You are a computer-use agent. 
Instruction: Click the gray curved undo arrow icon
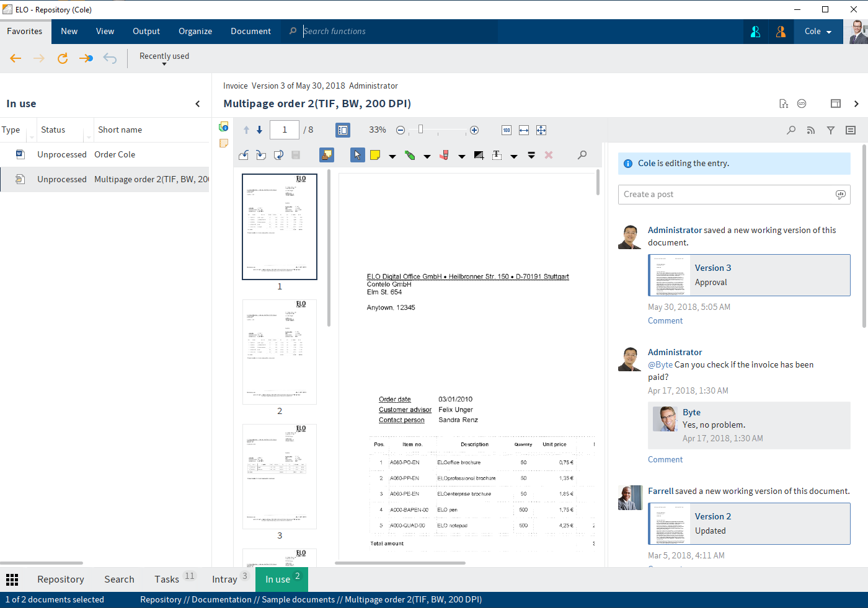(x=110, y=58)
